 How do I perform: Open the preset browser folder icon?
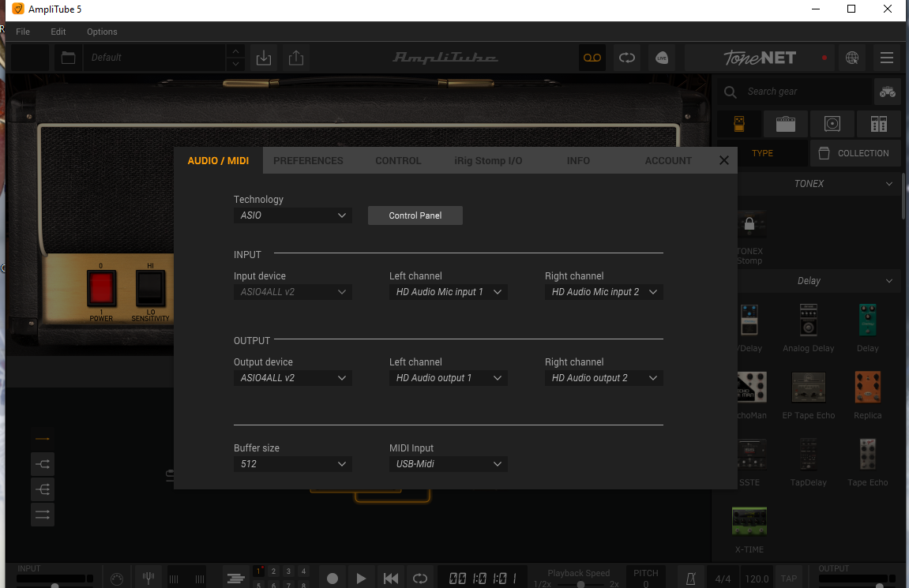(69, 58)
